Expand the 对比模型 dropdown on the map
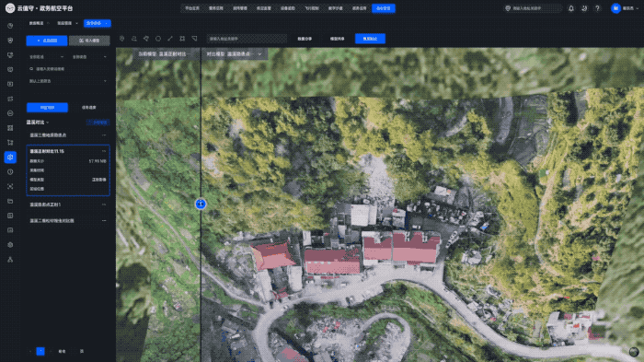The height and width of the screenshot is (362, 644). [234, 54]
